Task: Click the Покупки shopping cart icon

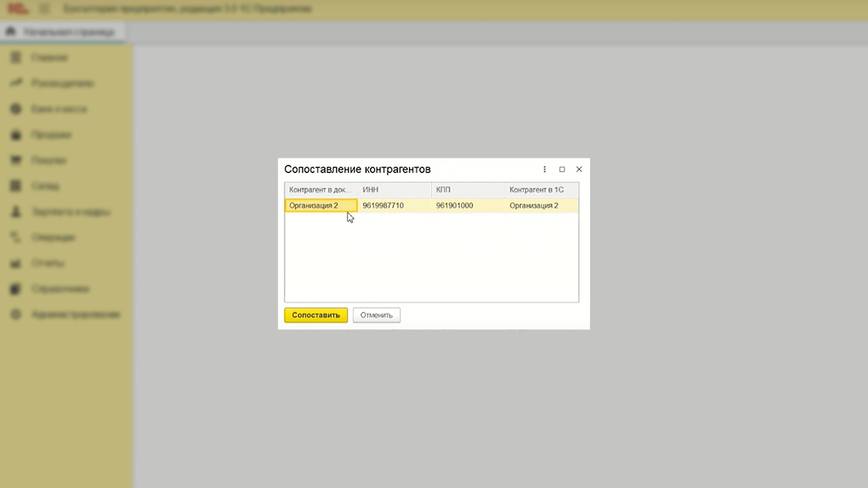Action: (17, 160)
